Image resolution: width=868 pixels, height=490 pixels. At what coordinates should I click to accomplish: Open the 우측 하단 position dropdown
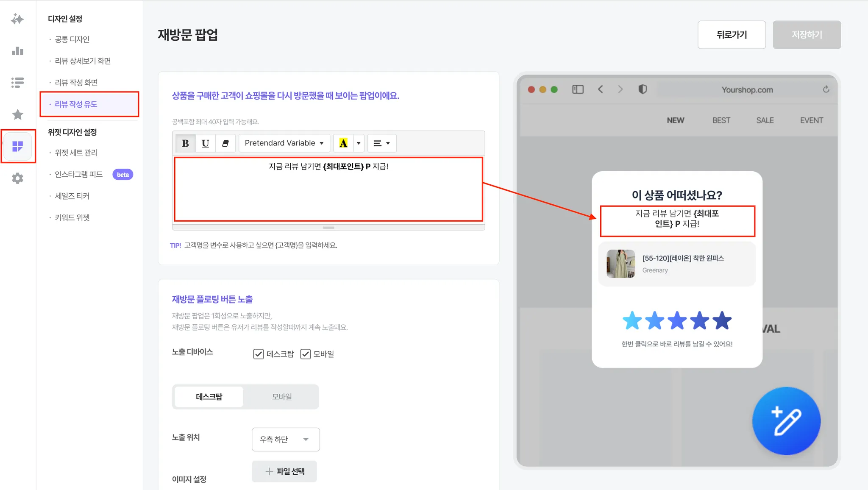coord(285,440)
